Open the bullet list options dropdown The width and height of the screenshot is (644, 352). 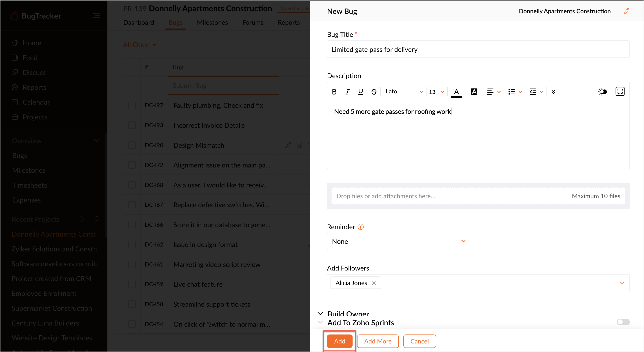(520, 92)
